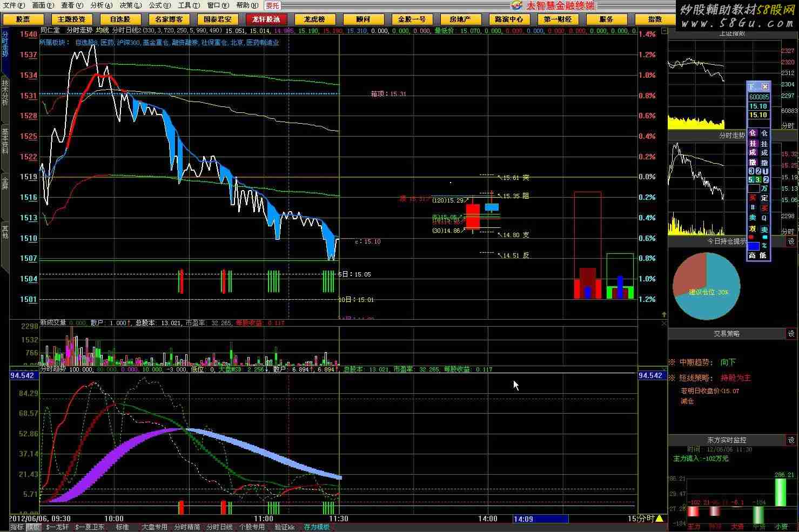This screenshot has width=799, height=532.
Task: Select the 指标 bottom tab
Action: pos(17,527)
